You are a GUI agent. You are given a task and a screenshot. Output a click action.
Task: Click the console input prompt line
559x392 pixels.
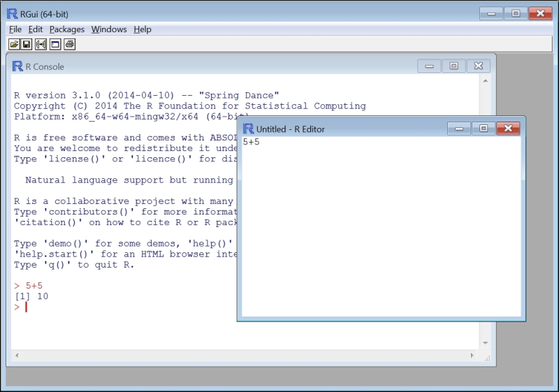tap(21, 307)
